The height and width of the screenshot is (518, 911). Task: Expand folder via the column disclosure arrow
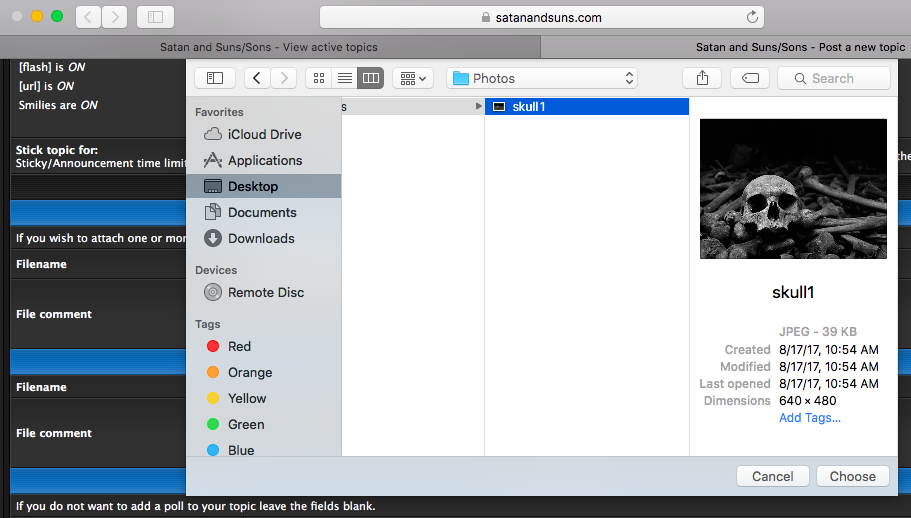pos(478,107)
